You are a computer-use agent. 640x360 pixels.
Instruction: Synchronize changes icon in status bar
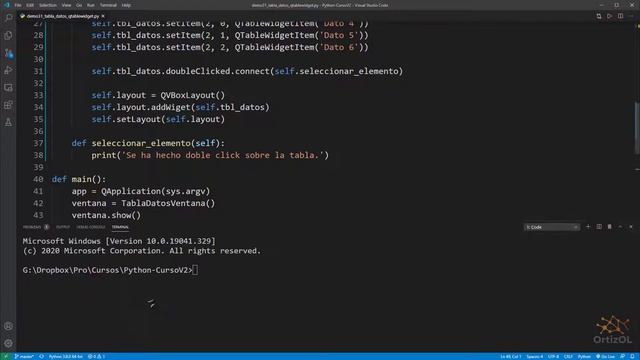coord(41,356)
